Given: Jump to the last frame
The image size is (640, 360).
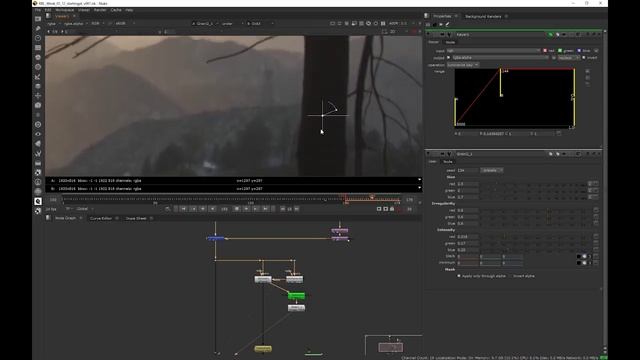Looking at the screenshot, I should (x=265, y=209).
